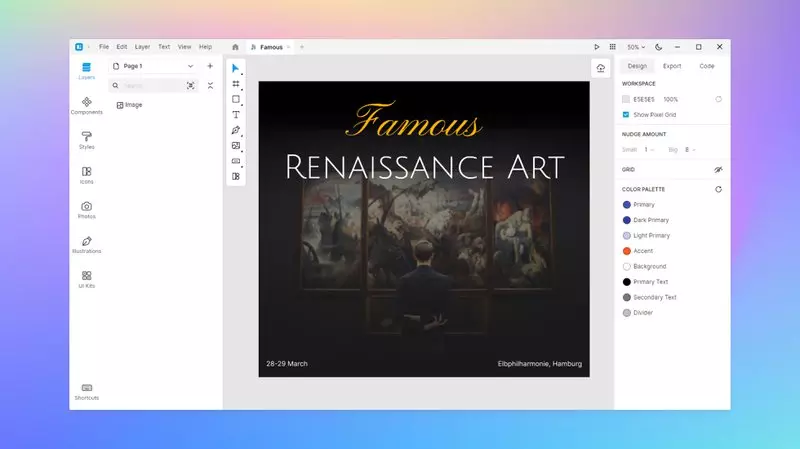Click the workspace 100% opacity value
The image size is (800, 449).
click(670, 99)
